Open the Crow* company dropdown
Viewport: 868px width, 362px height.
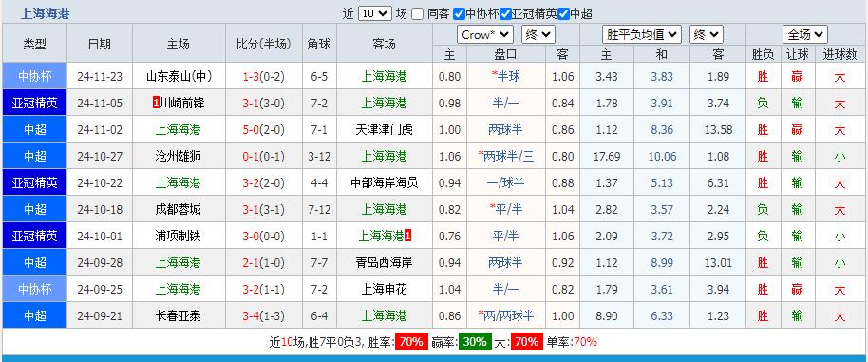tap(485, 35)
